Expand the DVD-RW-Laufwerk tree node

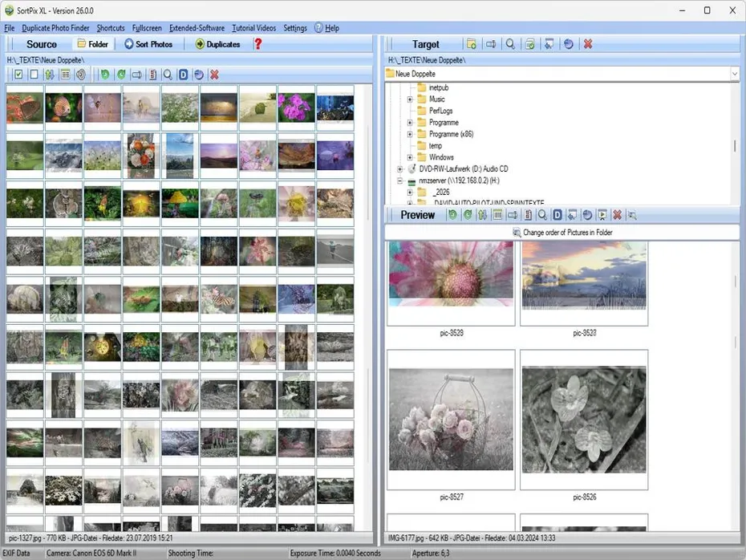pos(399,168)
